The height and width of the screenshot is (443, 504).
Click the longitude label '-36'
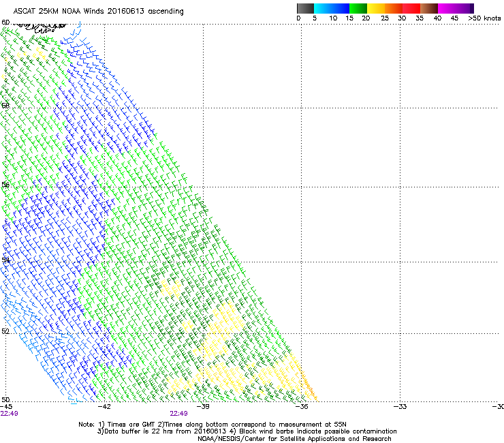point(301,407)
